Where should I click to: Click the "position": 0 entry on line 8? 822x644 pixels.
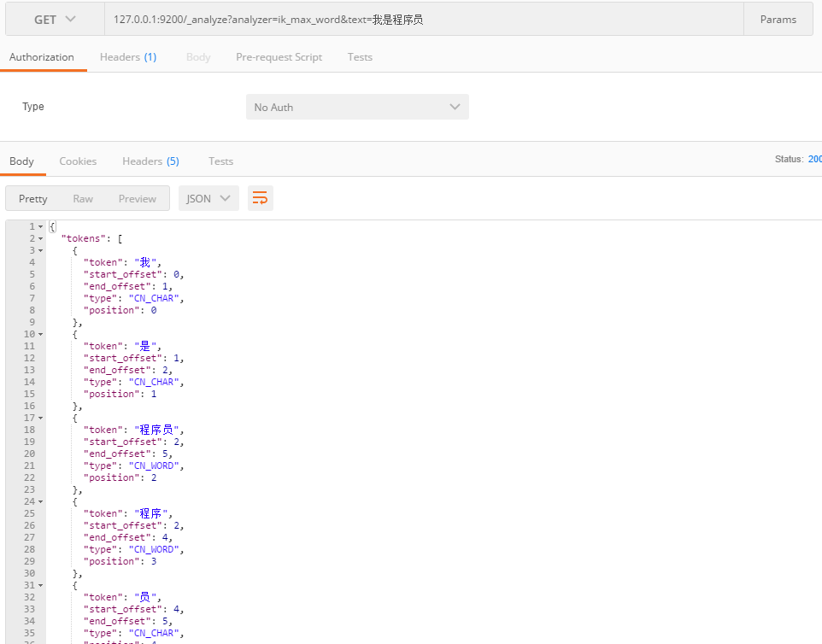click(x=120, y=310)
